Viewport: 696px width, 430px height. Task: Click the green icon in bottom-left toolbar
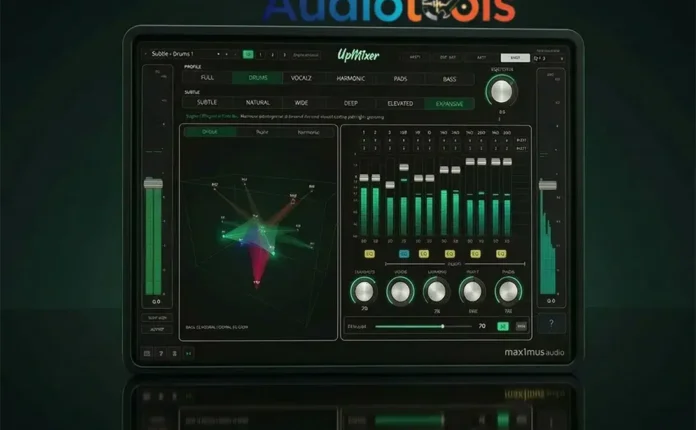coord(189,353)
